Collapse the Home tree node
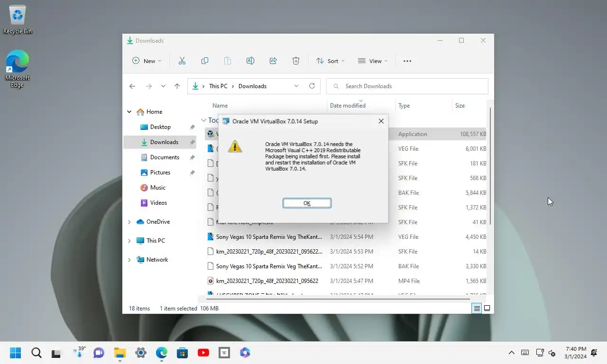Image resolution: width=607 pixels, height=364 pixels. click(129, 112)
